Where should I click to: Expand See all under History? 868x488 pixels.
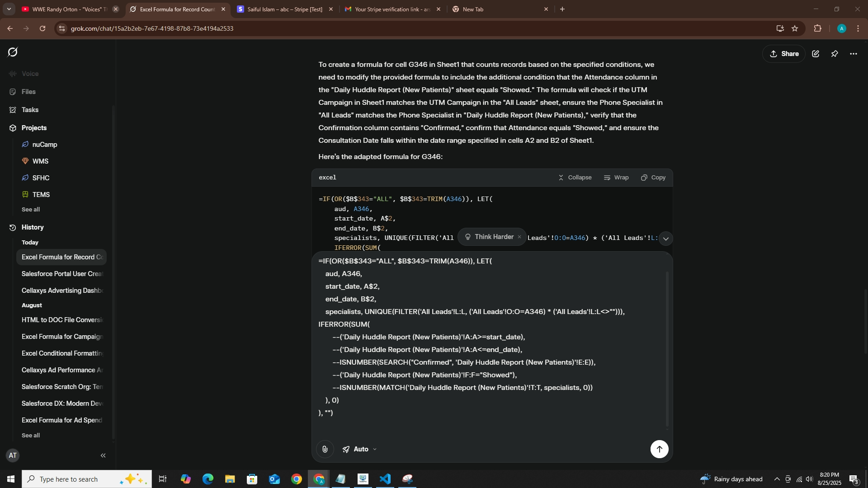click(x=31, y=435)
